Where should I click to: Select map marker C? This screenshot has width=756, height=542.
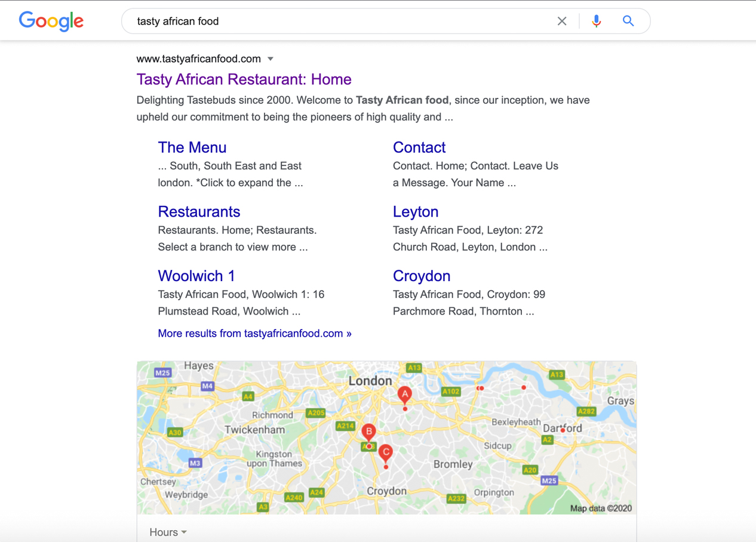386,454
